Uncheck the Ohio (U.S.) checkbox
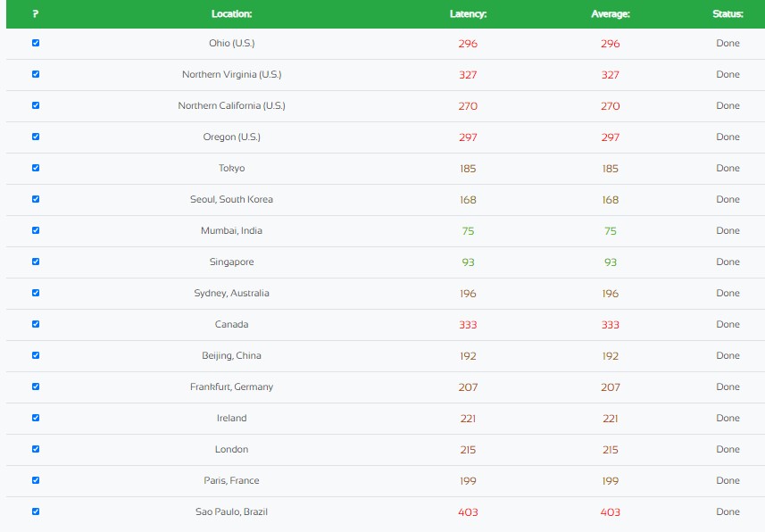Viewport: 765px width, 532px height. 36,43
